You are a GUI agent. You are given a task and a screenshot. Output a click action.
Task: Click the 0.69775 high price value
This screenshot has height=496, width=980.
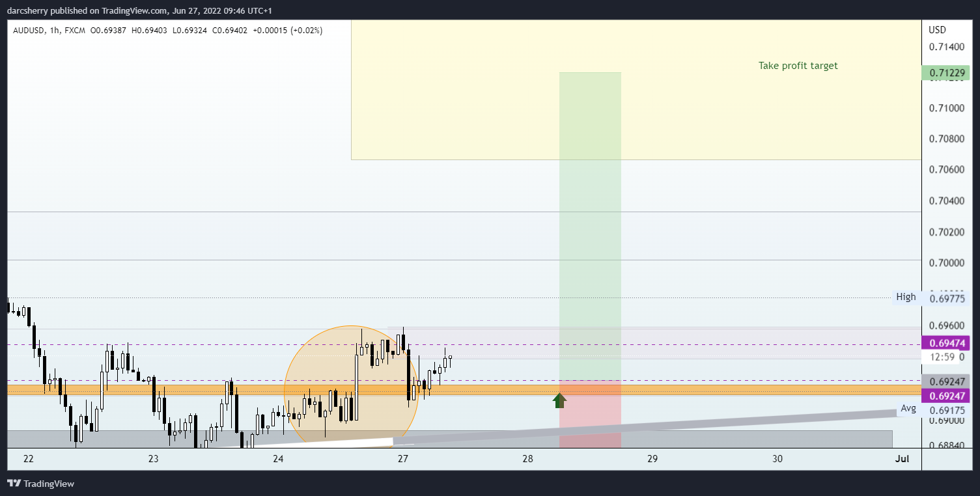tap(947, 298)
